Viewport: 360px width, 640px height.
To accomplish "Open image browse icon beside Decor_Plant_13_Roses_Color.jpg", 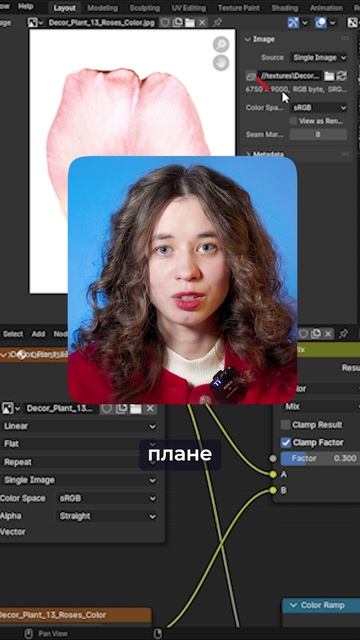I will click(x=35, y=22).
